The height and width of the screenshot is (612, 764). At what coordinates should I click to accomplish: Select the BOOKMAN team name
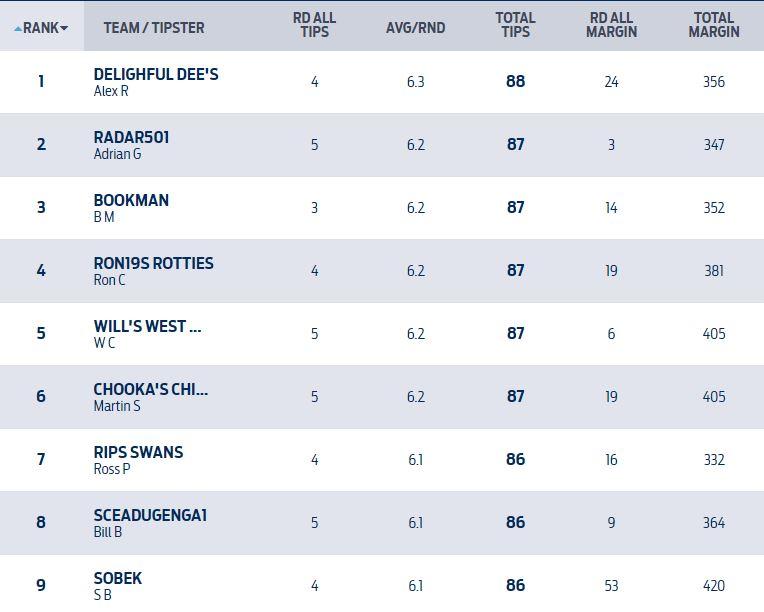point(131,201)
